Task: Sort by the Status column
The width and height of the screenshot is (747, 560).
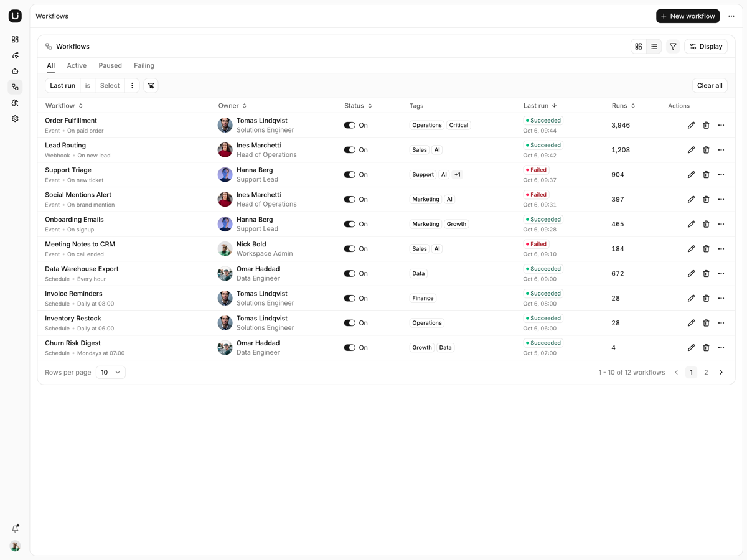Action: (358, 106)
